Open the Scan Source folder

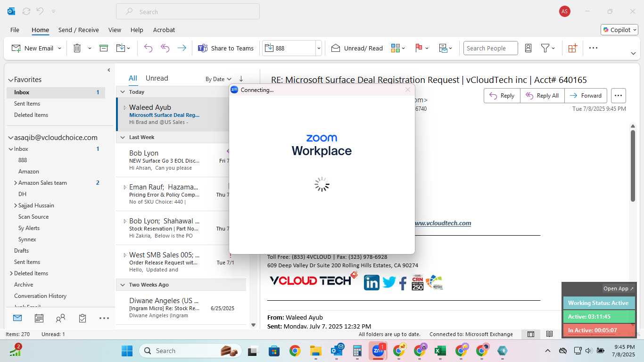tap(33, 217)
